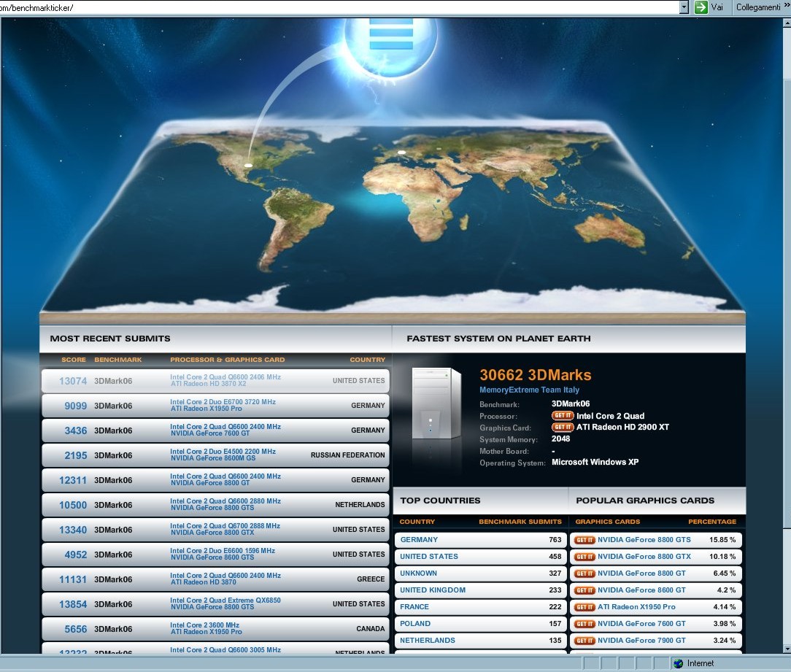Open NVIDIA GeForce 8800 GTX link in recent submits
Image resolution: width=791 pixels, height=672 pixels.
point(212,533)
